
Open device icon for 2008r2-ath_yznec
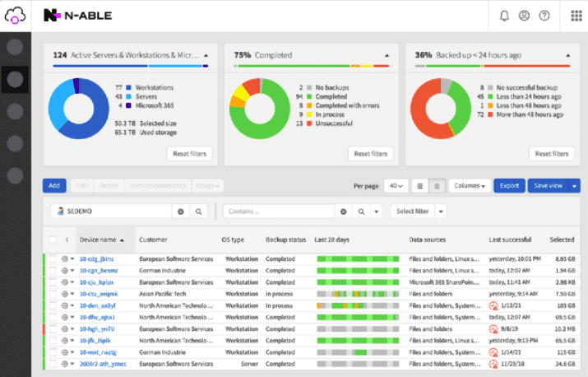coord(64,364)
